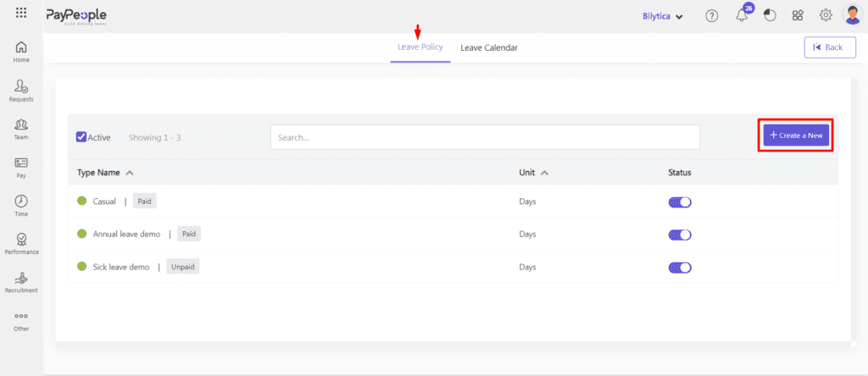This screenshot has width=868, height=376.
Task: Click the notification bell icon
Action: coord(741,16)
